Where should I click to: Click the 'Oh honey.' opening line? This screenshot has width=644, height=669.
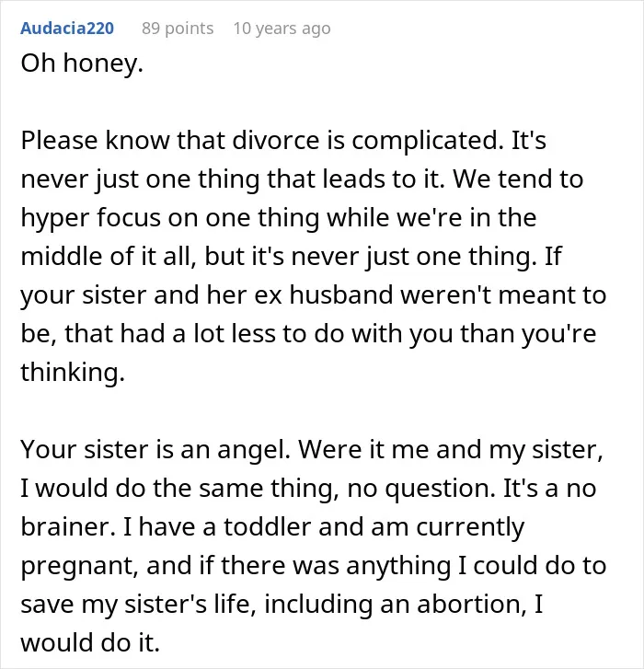82,63
